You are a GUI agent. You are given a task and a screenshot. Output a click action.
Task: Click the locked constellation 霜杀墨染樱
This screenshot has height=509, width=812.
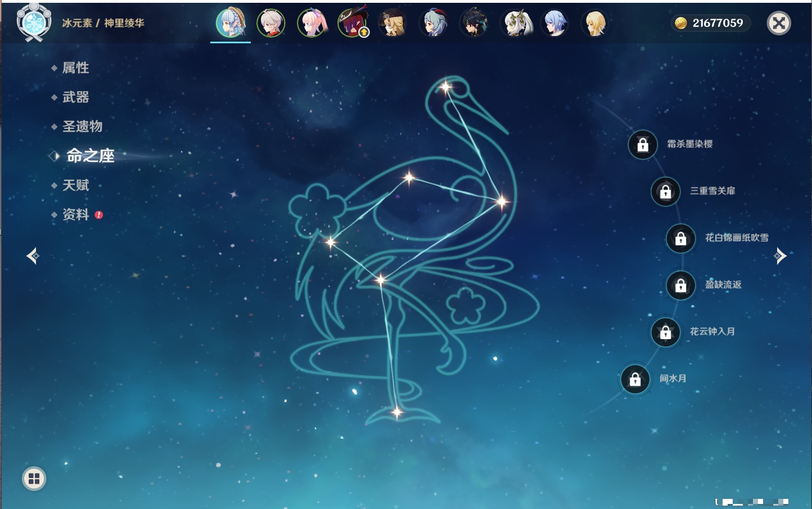click(x=643, y=145)
